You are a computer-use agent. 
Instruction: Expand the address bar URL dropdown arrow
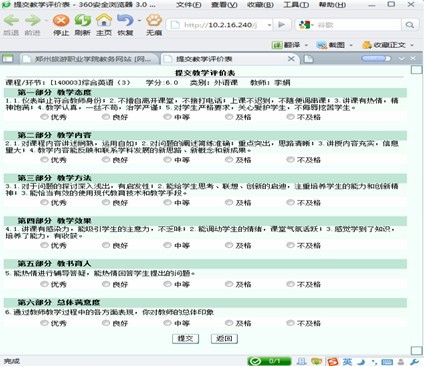pyautogui.click(x=269, y=25)
